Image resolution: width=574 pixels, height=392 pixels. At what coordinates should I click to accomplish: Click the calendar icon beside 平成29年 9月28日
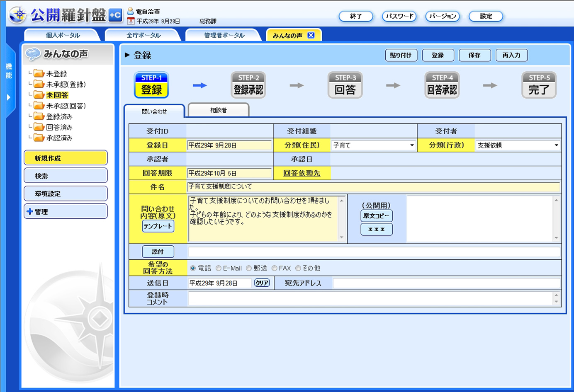pyautogui.click(x=131, y=21)
